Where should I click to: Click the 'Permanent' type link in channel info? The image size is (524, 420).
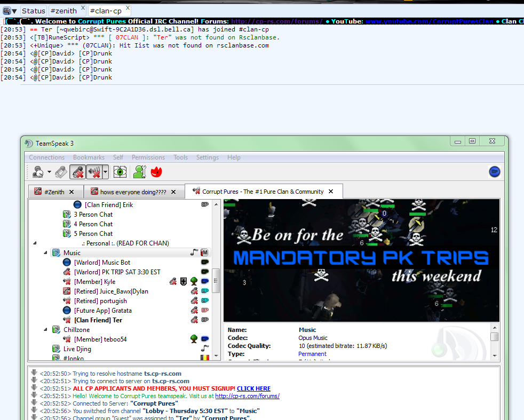coord(312,354)
